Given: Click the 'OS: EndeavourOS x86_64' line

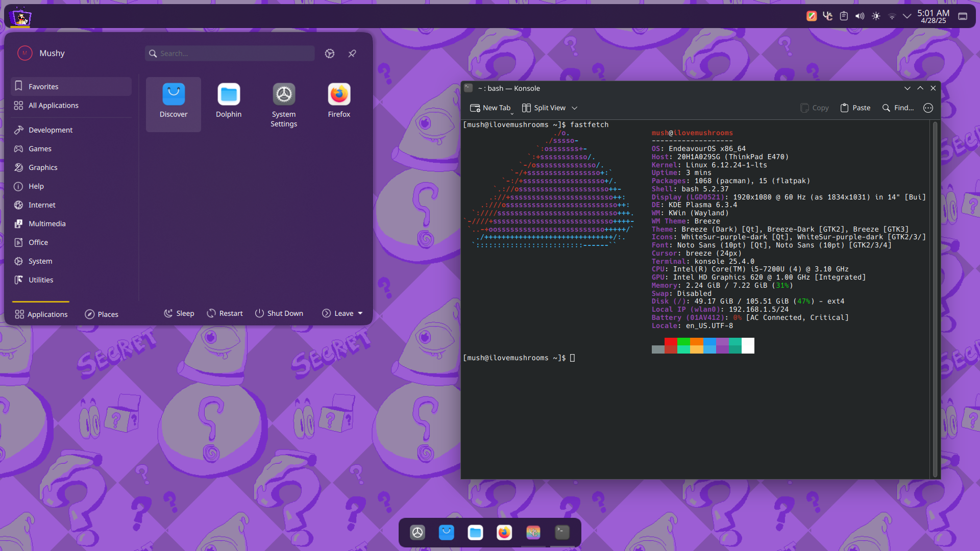Looking at the screenshot, I should click(x=698, y=149).
